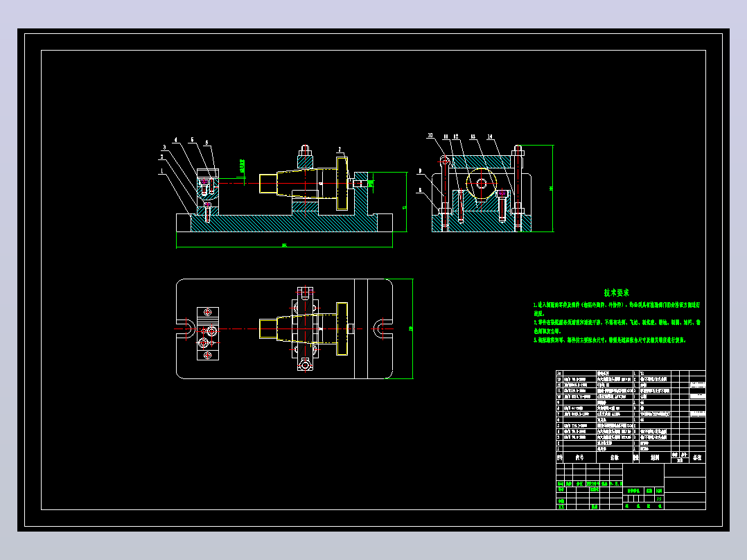Screen dimensions: 747x560
Task: Click part balloon number 12 in side view
Action: point(456,137)
